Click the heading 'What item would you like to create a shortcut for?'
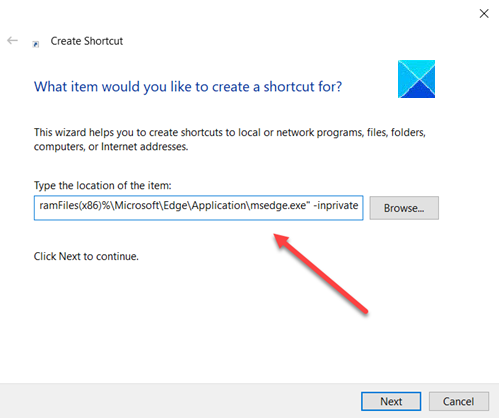500x418 pixels. click(x=188, y=87)
